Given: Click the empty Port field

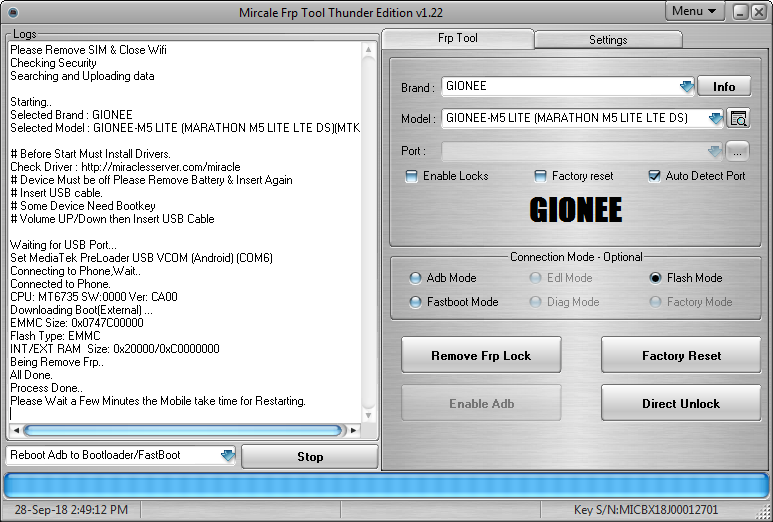Looking at the screenshot, I should coord(582,151).
